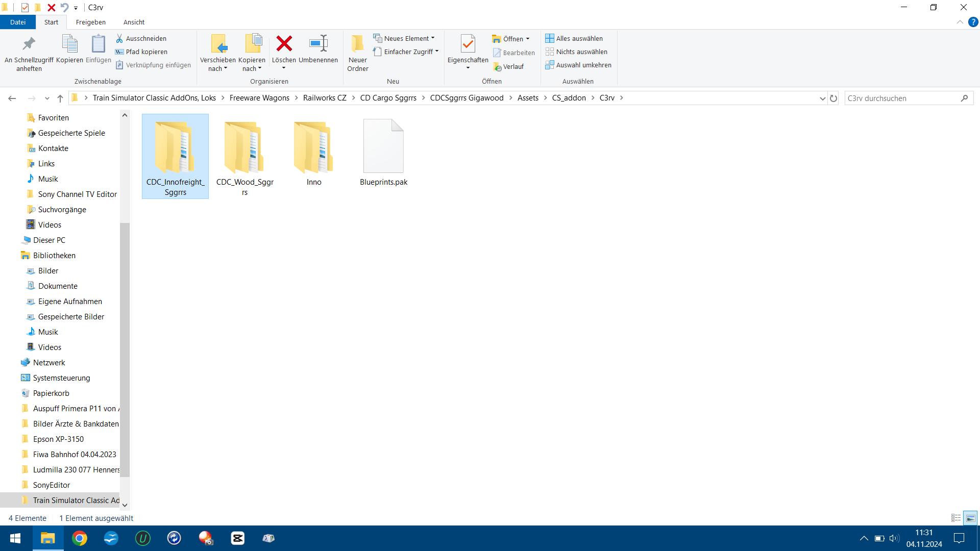Screen dimensions: 980x551
Task: Open Eigenschaften properties icon
Action: point(468,44)
